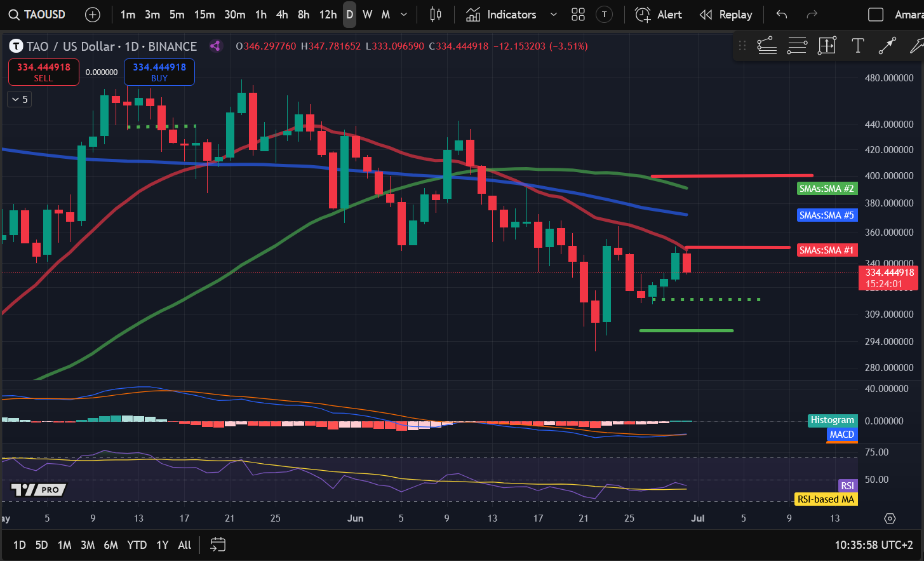
Task: Click the RSI-based MA label
Action: (x=826, y=499)
